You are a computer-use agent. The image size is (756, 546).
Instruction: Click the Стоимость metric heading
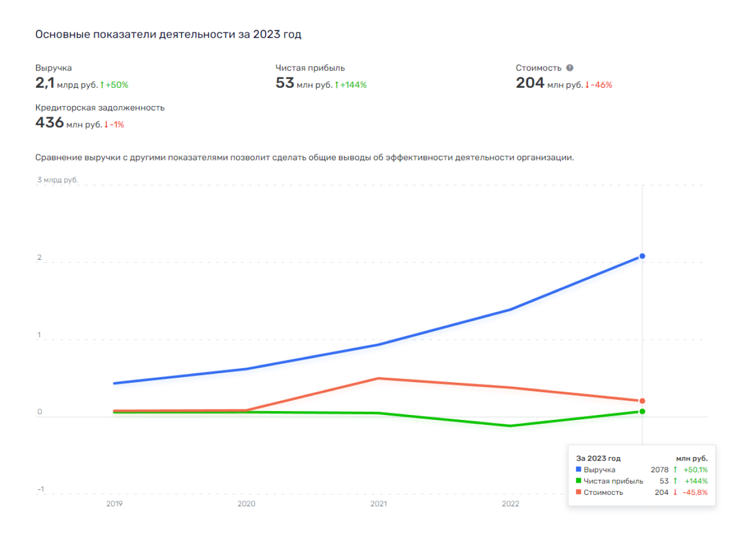(x=539, y=68)
